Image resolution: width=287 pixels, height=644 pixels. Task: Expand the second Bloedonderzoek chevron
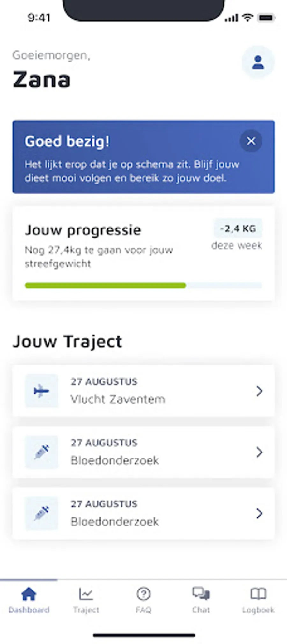[259, 513]
